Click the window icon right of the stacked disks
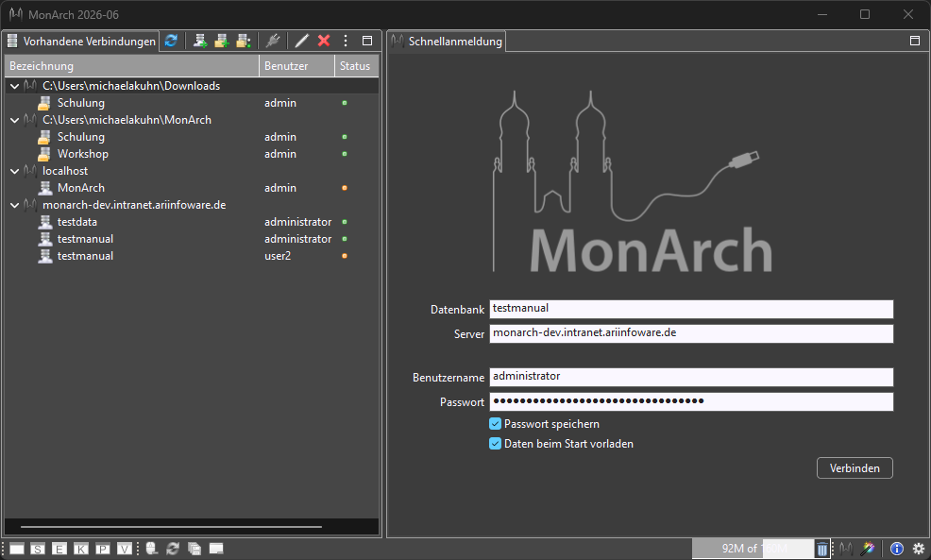The height and width of the screenshot is (560, 931). pos(216,548)
